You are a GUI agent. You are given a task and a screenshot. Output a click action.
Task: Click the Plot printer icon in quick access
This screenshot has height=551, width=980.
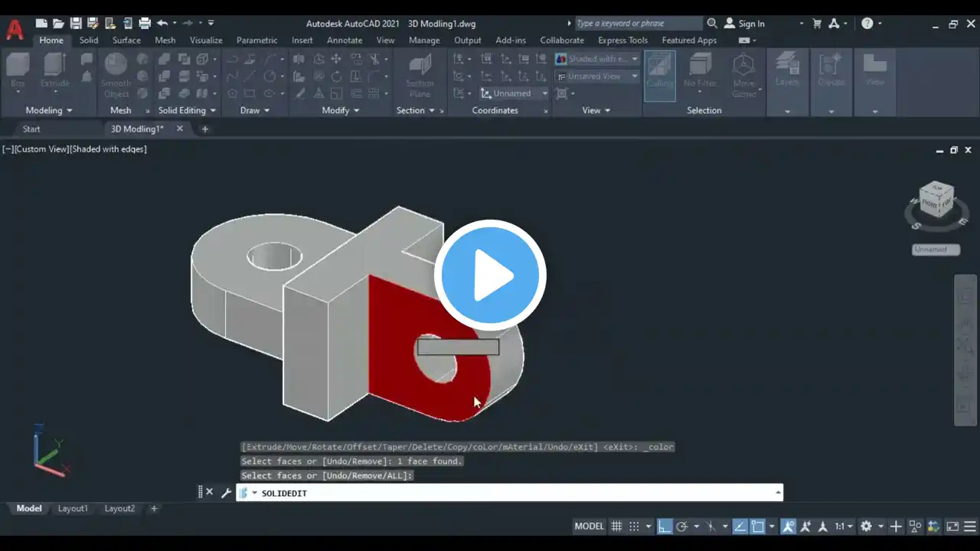[x=145, y=24]
